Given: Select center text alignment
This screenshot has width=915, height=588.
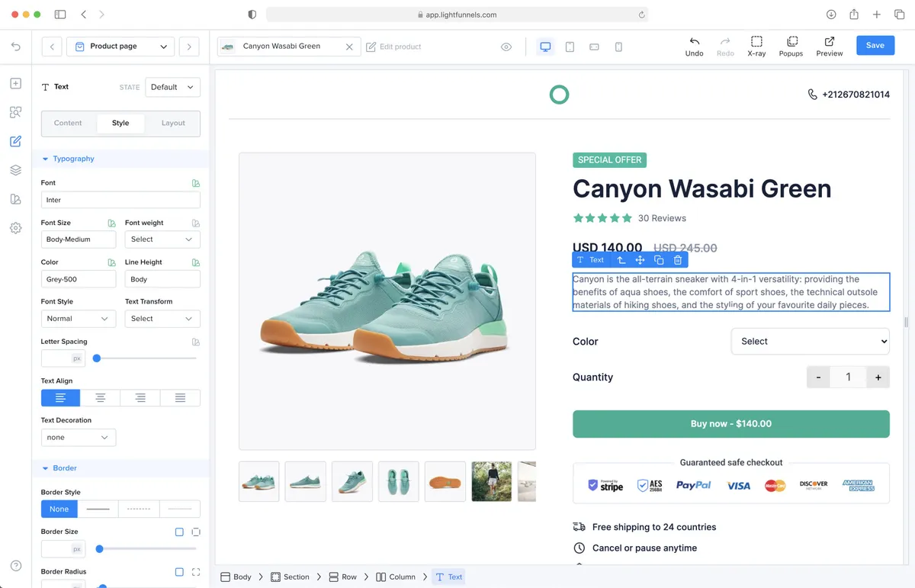Looking at the screenshot, I should (x=101, y=398).
